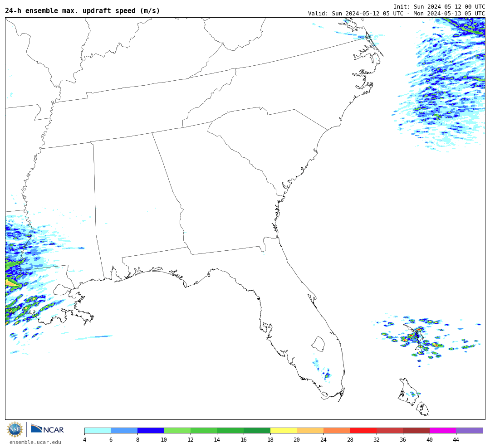Click the magenta 40-44 m/s color swatch
490x448 pixels.
pos(443,431)
